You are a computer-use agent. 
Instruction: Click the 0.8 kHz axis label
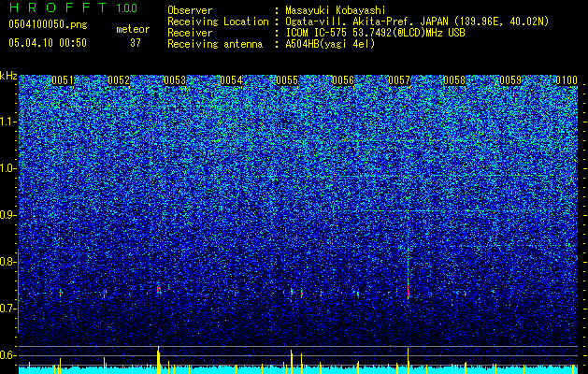pyautogui.click(x=8, y=262)
